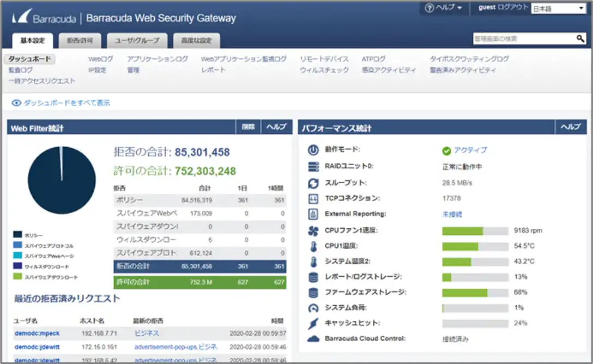Click the システム温度2 thermometer icon
Viewport: 593px width, 364px height.
click(x=313, y=262)
